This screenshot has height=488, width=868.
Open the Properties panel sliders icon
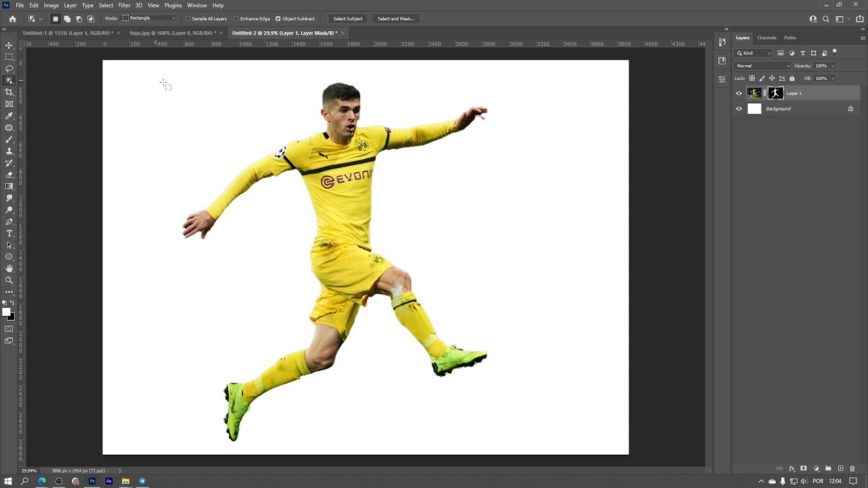coord(722,79)
